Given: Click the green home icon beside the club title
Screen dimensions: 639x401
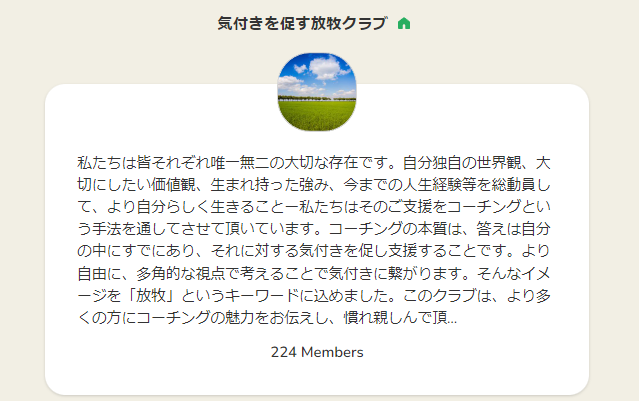Looking at the screenshot, I should point(404,24).
